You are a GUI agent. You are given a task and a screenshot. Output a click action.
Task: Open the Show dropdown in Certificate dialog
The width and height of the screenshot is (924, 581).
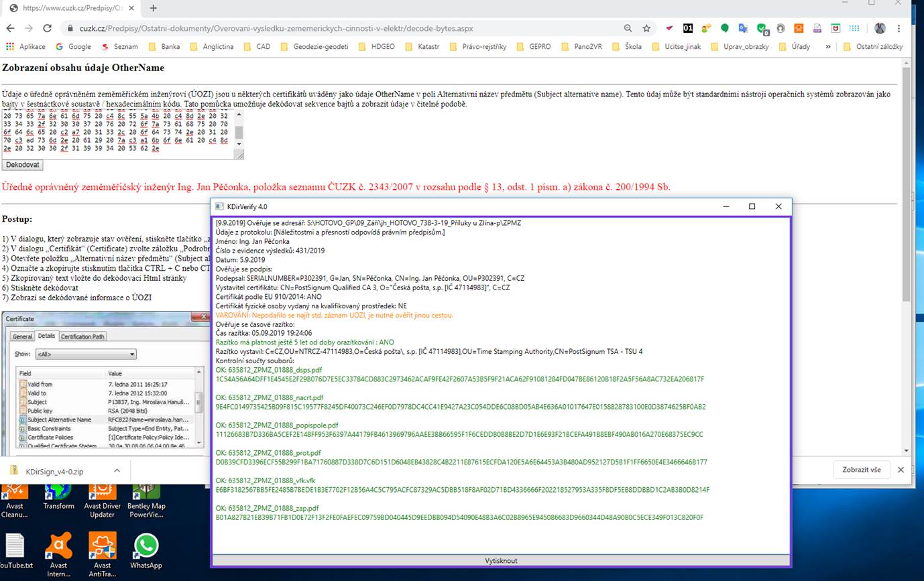85,354
